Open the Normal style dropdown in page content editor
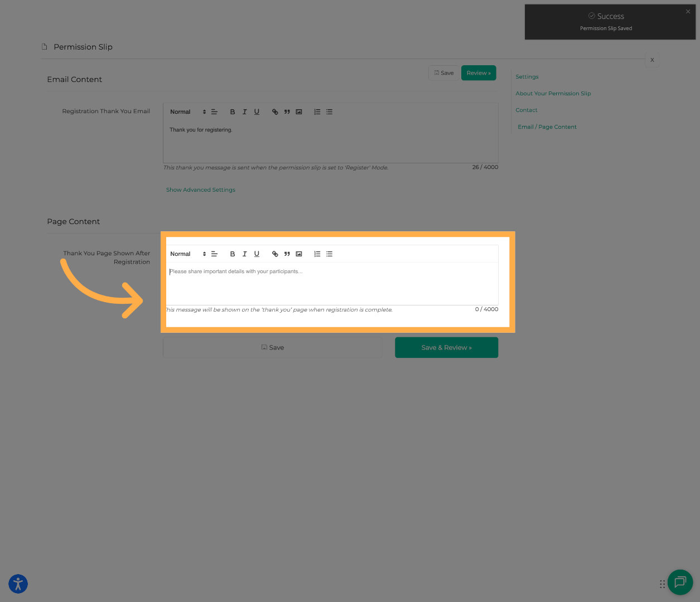Screen dimensions: 700x602 (x=187, y=254)
